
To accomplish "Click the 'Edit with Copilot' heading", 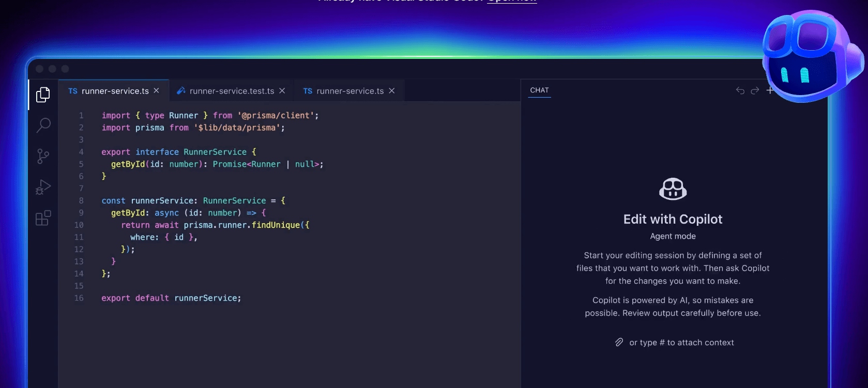I will point(673,219).
